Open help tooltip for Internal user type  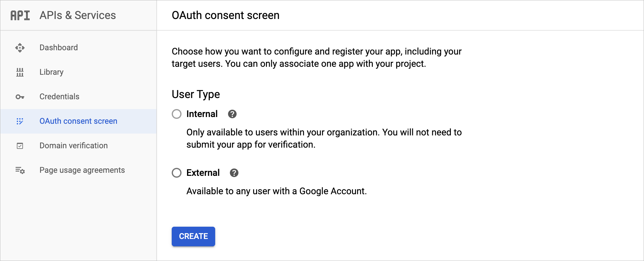click(x=232, y=114)
